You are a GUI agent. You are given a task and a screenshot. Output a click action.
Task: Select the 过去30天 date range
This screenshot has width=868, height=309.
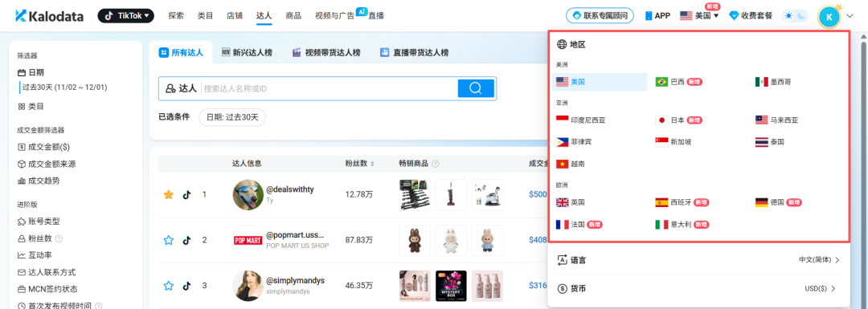tap(65, 87)
